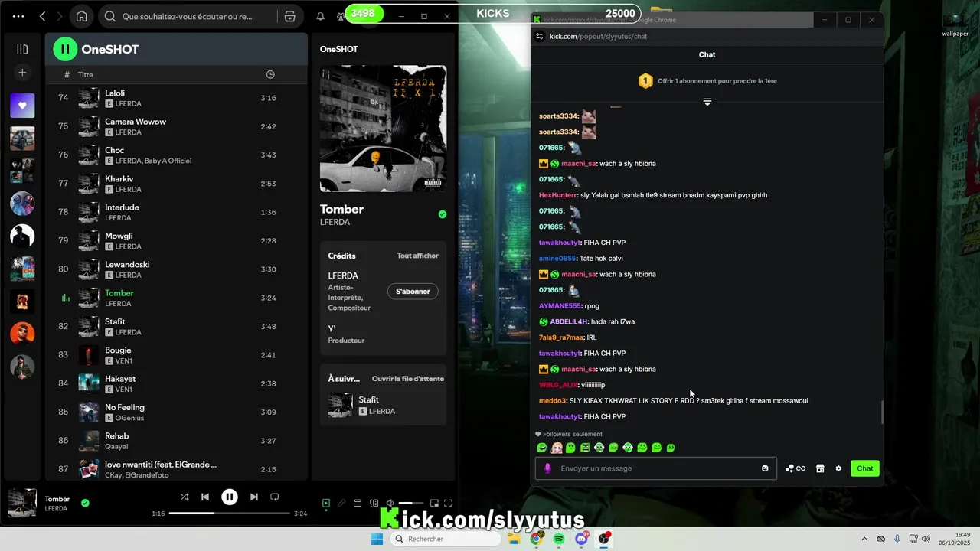Expand chat leaderboard collapse arrow
The width and height of the screenshot is (980, 551).
click(707, 102)
